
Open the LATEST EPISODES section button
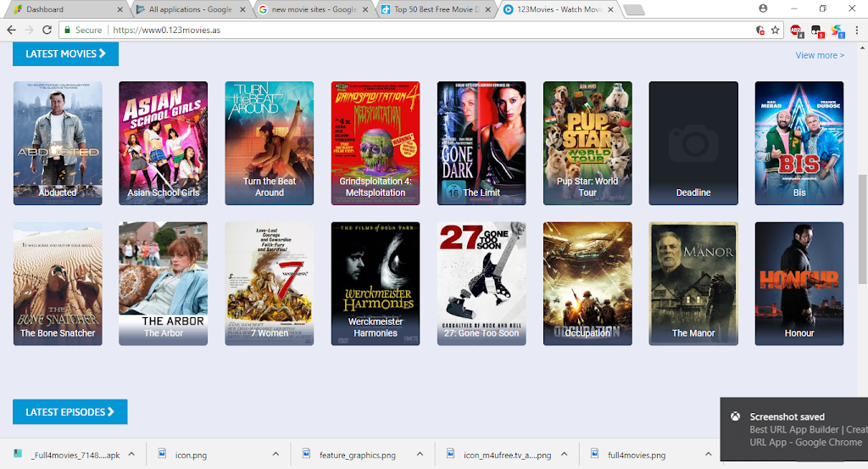70,412
